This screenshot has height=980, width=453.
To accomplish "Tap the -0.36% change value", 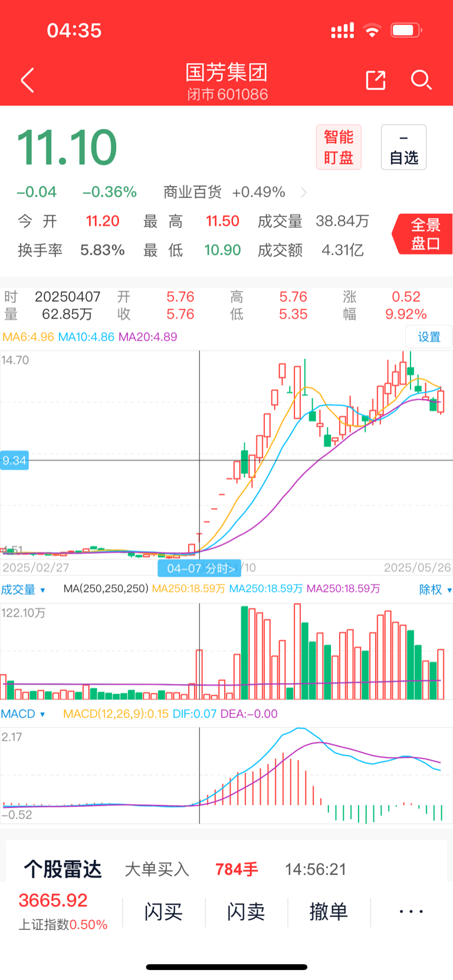I will click(x=110, y=192).
